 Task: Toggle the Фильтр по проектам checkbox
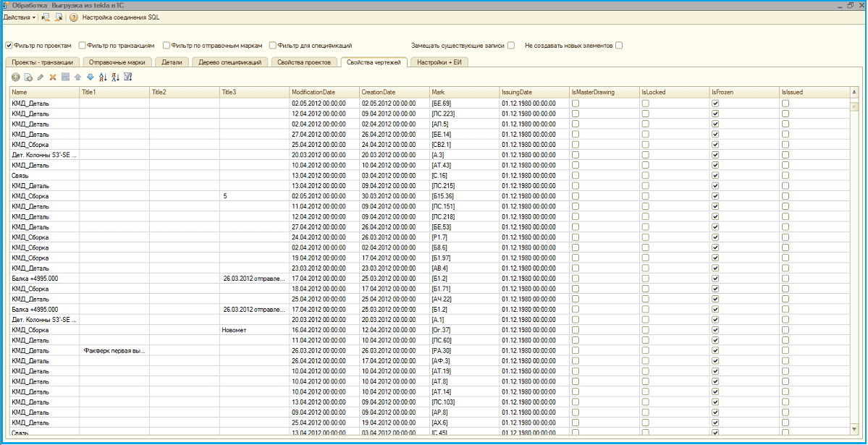pos(9,46)
